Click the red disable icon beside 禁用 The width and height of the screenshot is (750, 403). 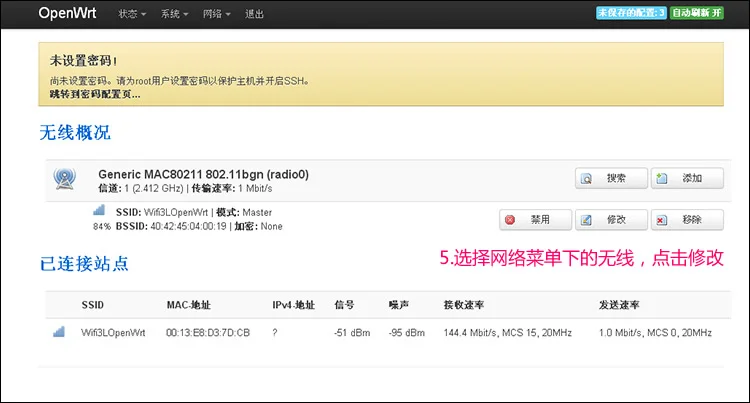pos(510,220)
